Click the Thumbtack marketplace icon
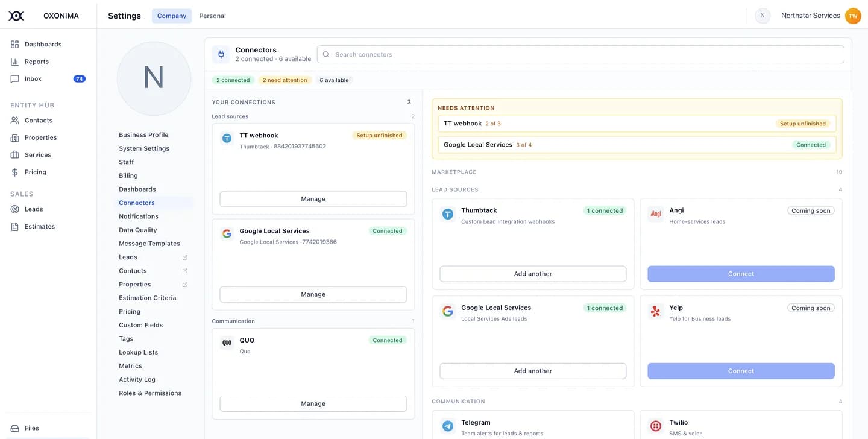 pyautogui.click(x=448, y=214)
